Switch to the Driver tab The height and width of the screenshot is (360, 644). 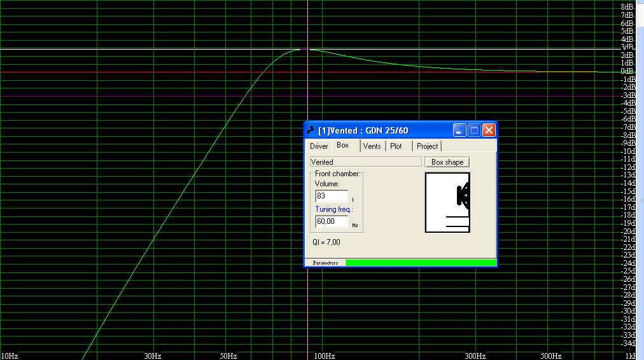[x=319, y=146]
